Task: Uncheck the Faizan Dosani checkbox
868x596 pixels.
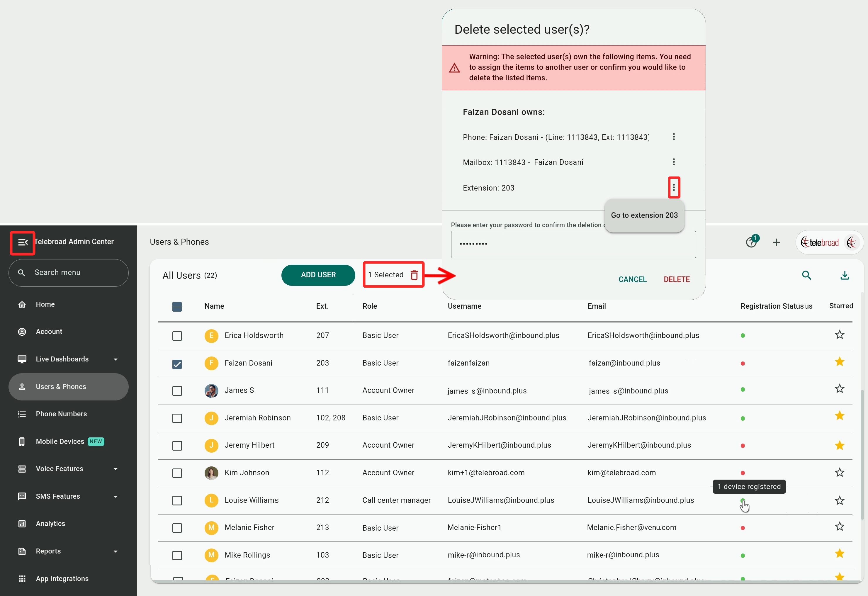Action: 177,364
